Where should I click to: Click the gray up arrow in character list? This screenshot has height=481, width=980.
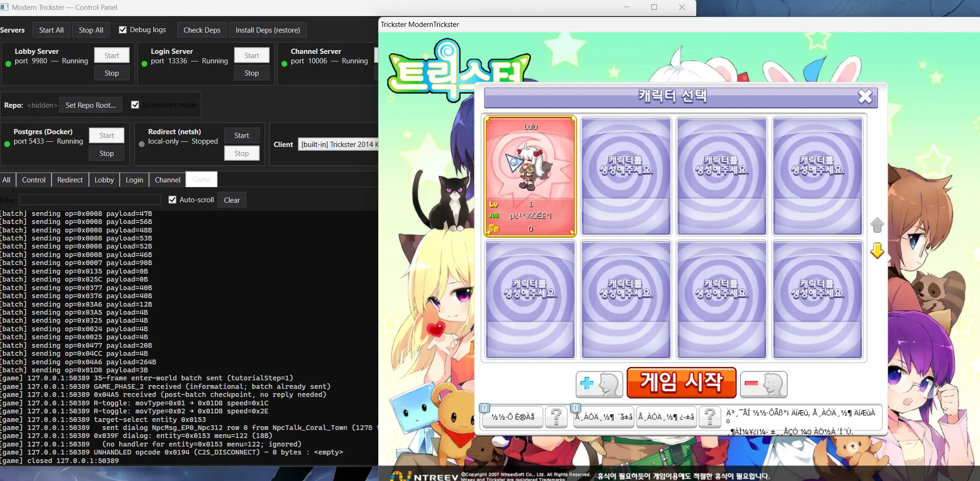pos(877,225)
